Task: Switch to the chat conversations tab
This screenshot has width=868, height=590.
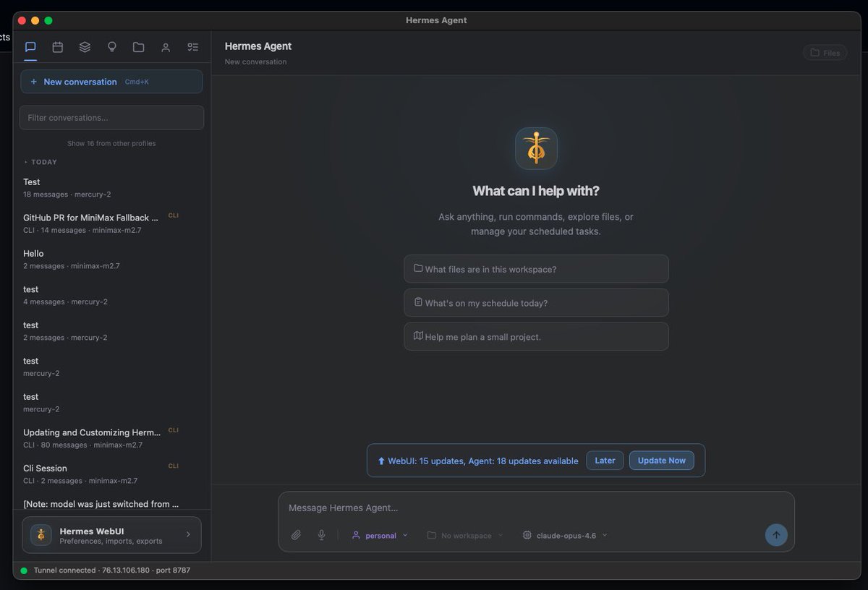Action: [x=30, y=47]
